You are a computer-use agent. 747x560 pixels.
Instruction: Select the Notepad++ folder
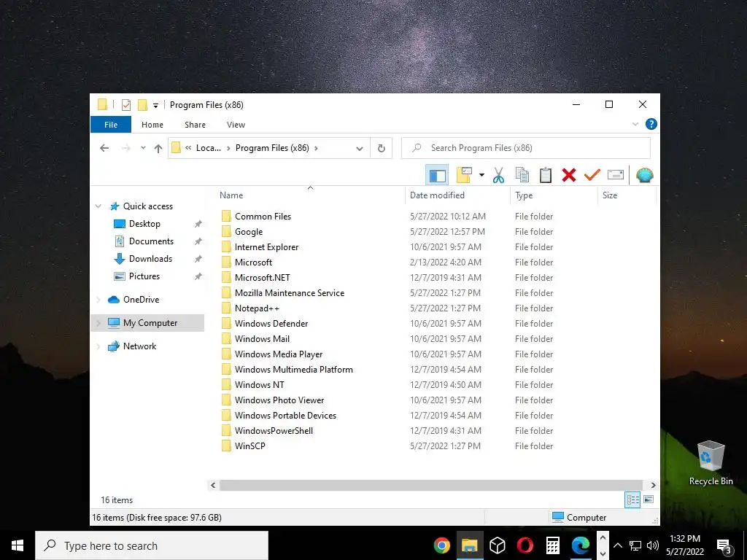point(257,308)
